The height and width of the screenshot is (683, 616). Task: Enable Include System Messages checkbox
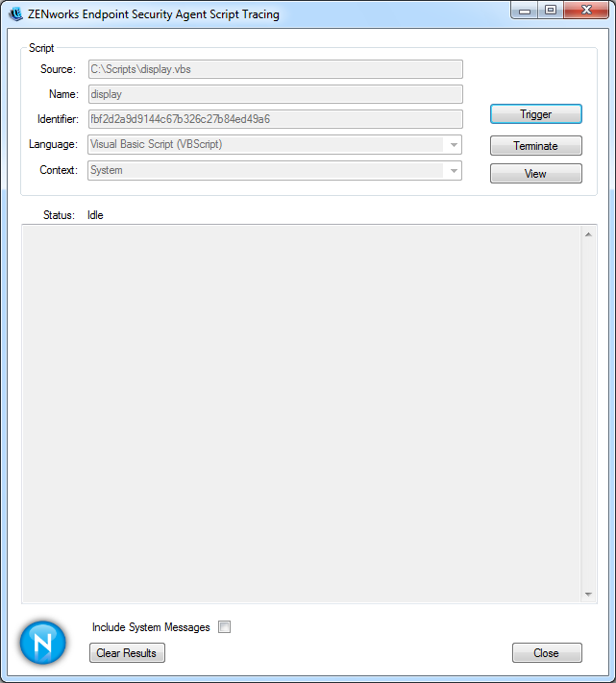pyautogui.click(x=224, y=627)
